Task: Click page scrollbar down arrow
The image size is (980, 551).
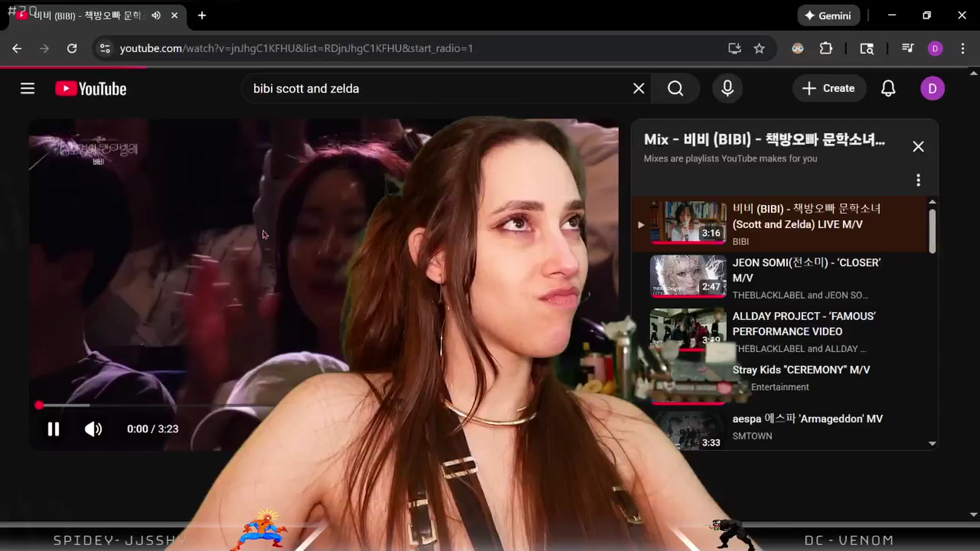Action: tap(973, 515)
